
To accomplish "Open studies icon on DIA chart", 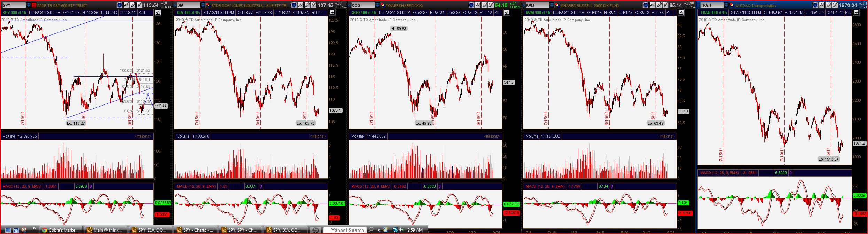I will pyautogui.click(x=300, y=5).
